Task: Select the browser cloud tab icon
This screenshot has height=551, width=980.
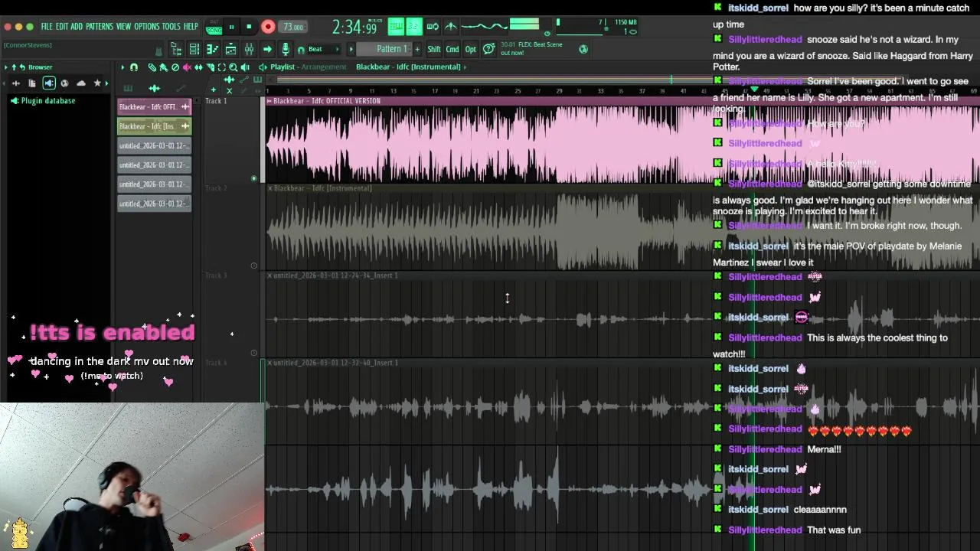Action: 81,83
